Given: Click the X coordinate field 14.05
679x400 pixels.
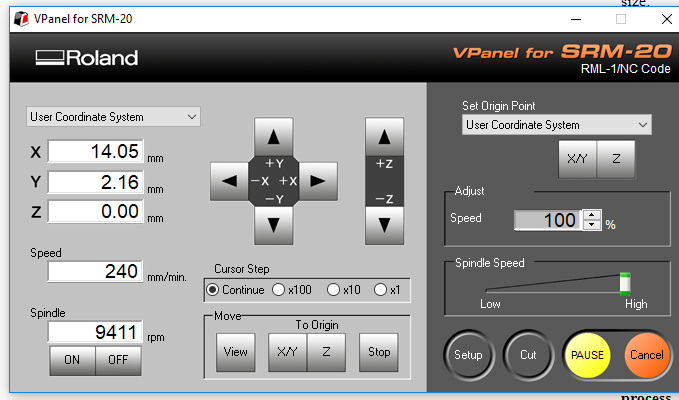Looking at the screenshot, I should pos(95,151).
